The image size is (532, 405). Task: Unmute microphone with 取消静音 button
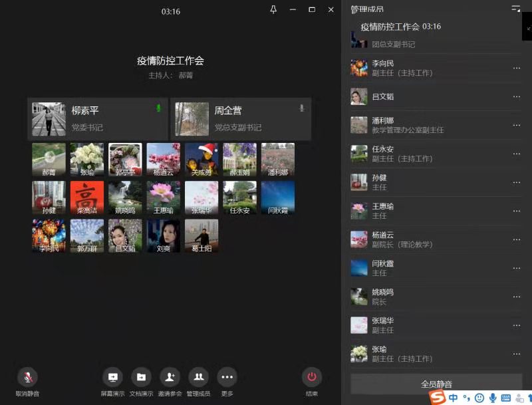[27, 378]
